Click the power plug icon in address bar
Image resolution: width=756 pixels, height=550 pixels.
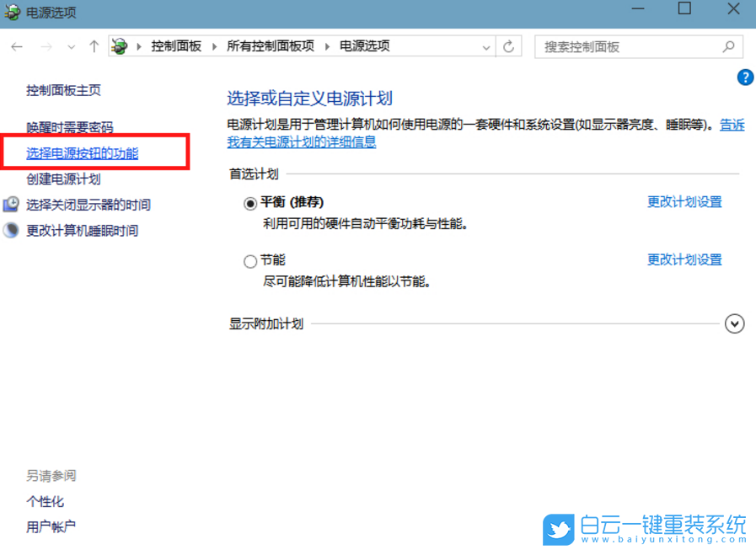tap(120, 46)
